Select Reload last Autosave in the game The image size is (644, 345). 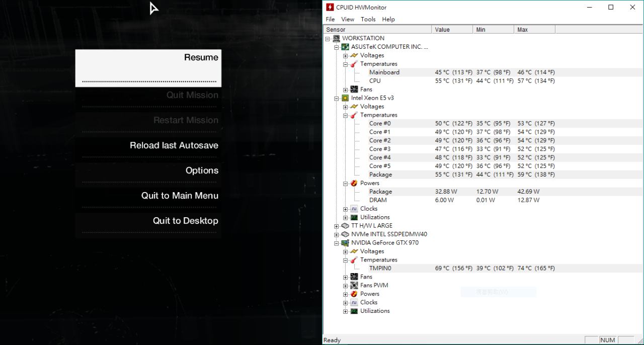(148, 149)
